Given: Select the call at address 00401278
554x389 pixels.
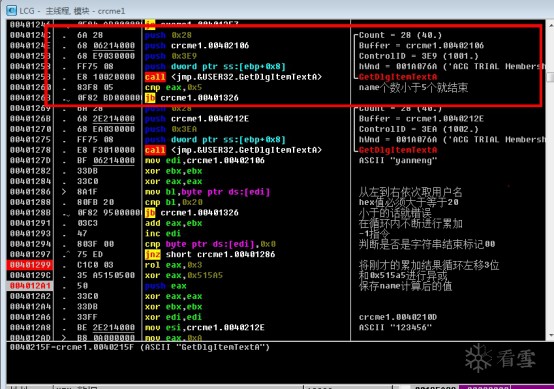Looking at the screenshot, I should [233, 150].
